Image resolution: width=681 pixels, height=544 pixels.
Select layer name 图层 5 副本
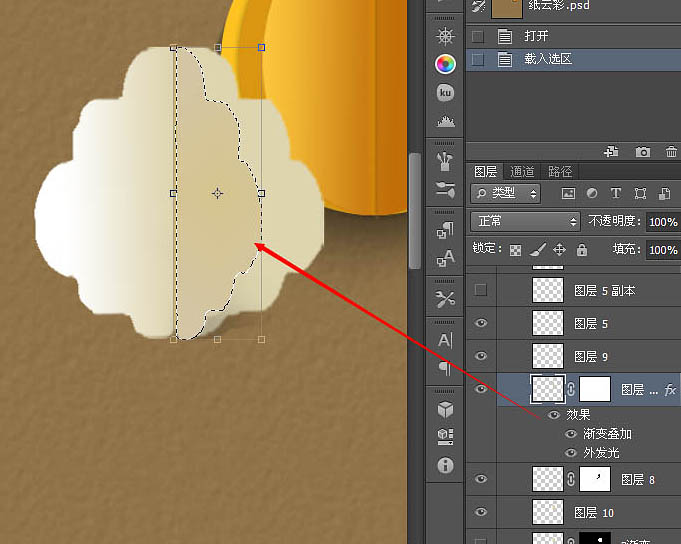coord(605,290)
